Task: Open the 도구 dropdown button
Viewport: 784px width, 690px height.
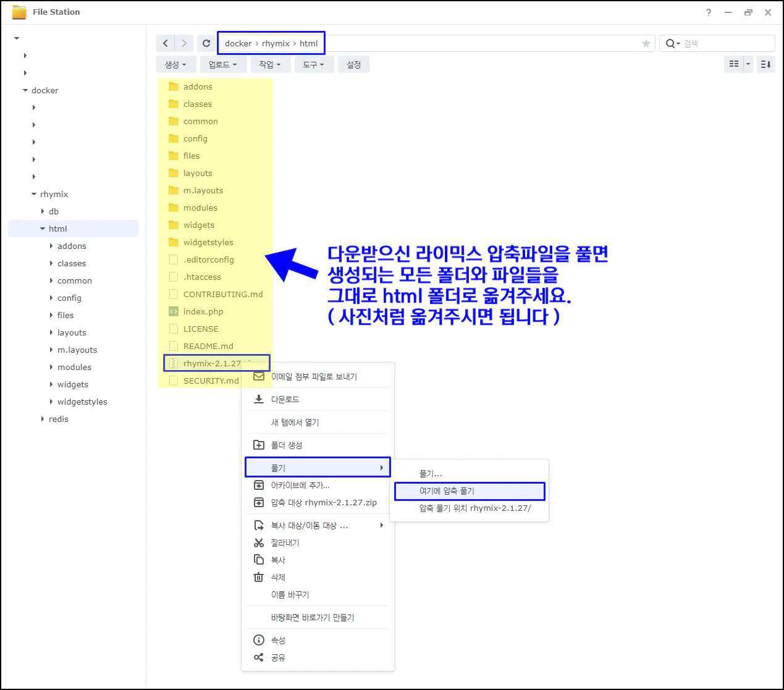Action: [314, 64]
